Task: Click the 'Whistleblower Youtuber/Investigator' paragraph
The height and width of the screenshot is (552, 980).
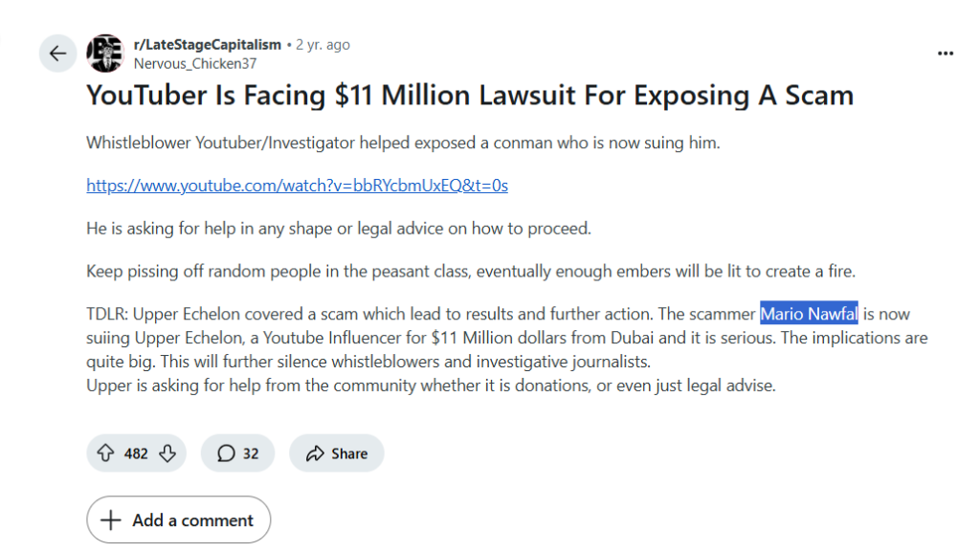Action: coord(403,143)
